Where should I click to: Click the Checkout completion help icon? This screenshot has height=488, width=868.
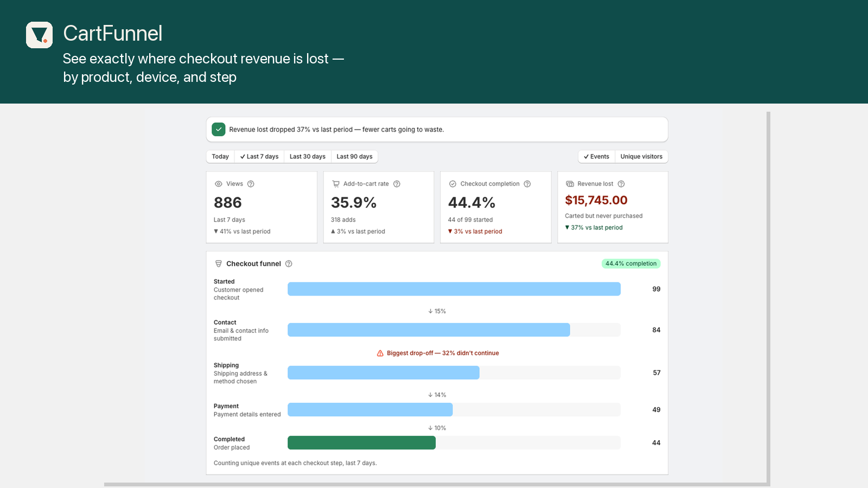pyautogui.click(x=527, y=184)
